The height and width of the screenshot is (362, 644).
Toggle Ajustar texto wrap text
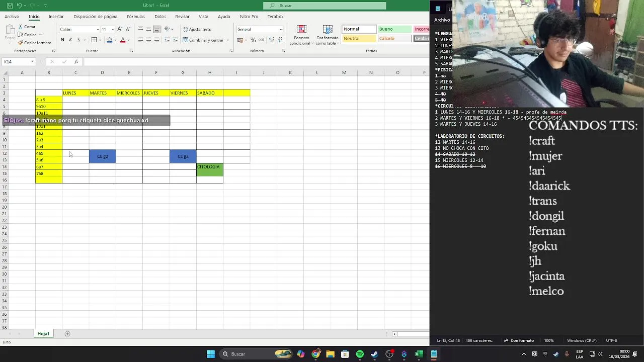(x=197, y=29)
